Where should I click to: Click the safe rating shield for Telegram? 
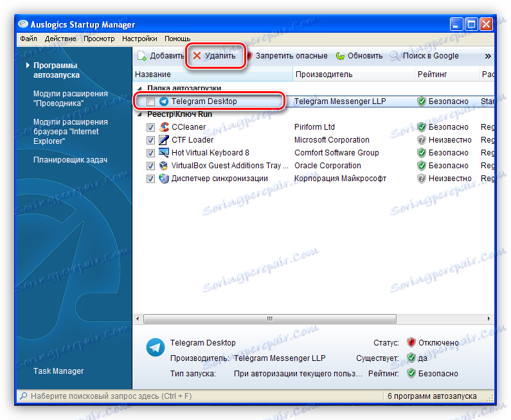[x=422, y=101]
